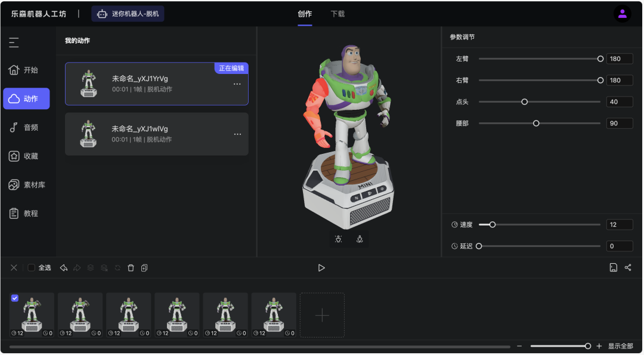Open the 迷你机器人-脱机 device selector
644x355 pixels.
pos(128,14)
